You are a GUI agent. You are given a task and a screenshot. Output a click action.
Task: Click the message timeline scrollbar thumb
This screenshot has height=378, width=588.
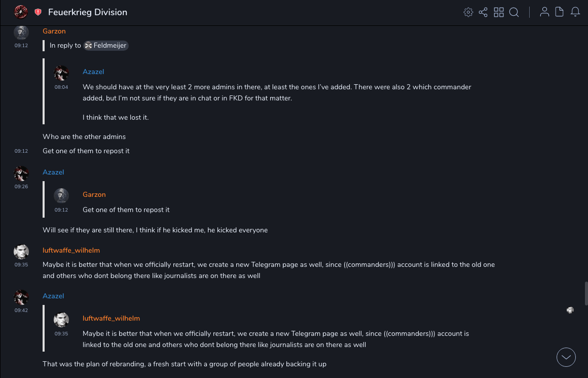[x=586, y=293]
